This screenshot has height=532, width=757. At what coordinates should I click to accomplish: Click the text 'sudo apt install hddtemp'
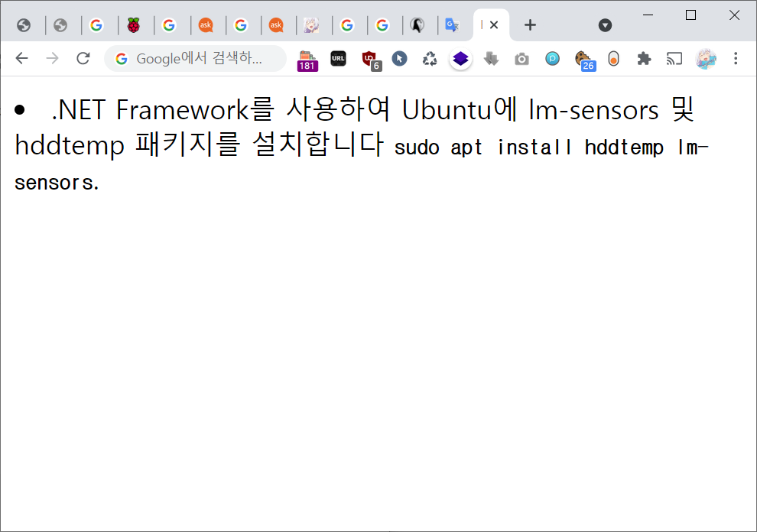point(529,148)
